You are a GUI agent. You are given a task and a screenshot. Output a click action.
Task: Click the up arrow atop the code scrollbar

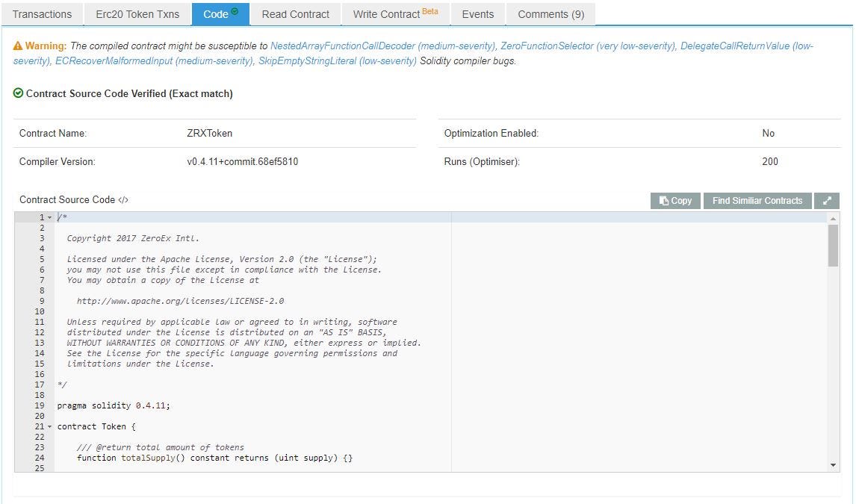[x=831, y=219]
